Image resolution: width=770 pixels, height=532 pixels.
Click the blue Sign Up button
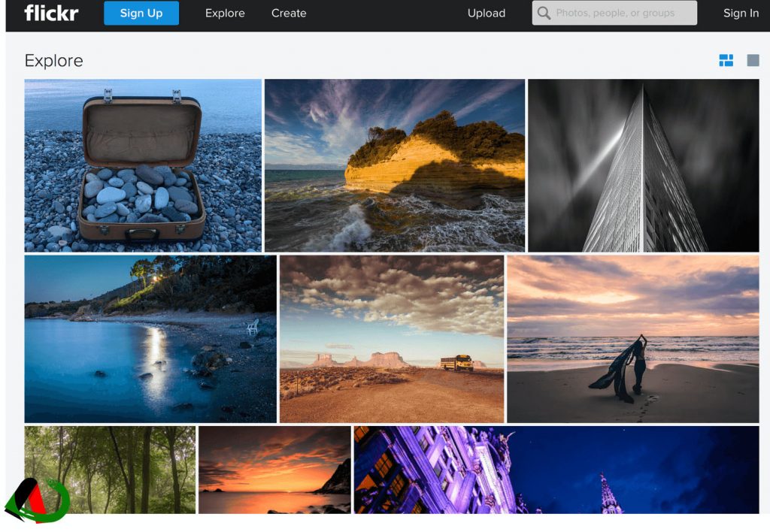pos(141,13)
